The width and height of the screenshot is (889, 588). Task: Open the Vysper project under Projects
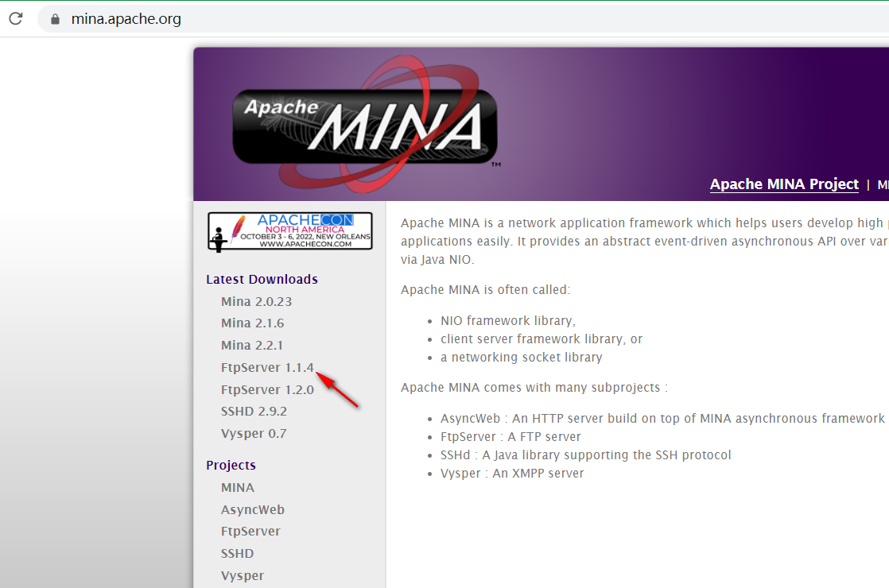pos(242,575)
